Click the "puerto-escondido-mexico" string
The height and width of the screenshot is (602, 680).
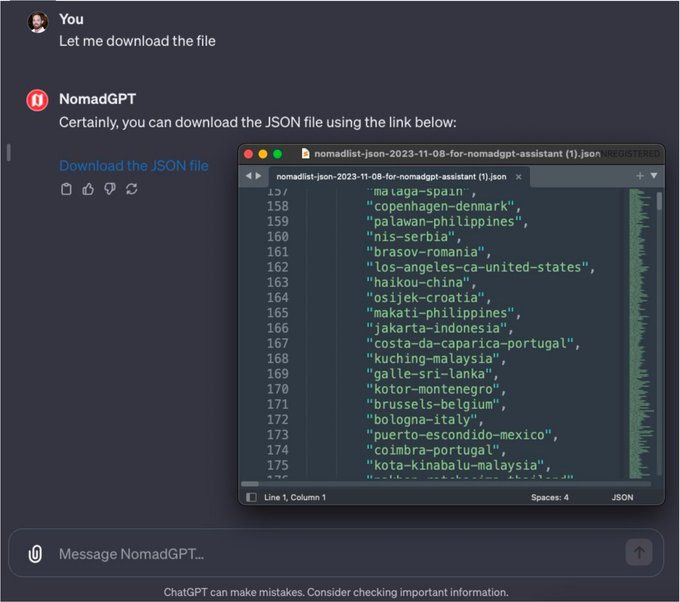(x=459, y=435)
